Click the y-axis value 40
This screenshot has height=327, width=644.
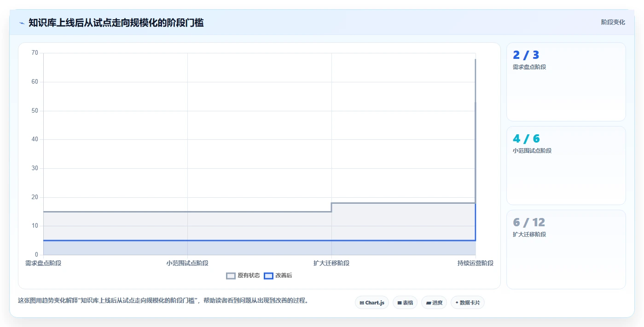(x=35, y=139)
